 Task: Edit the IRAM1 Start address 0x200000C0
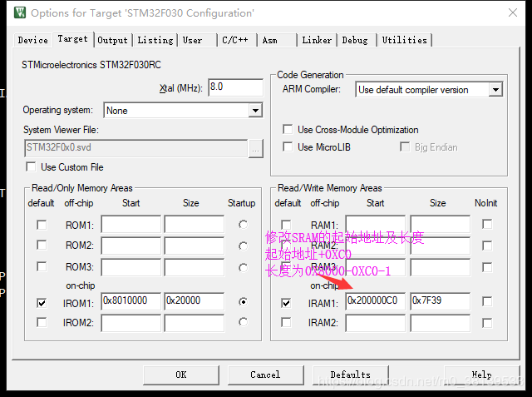[376, 301]
